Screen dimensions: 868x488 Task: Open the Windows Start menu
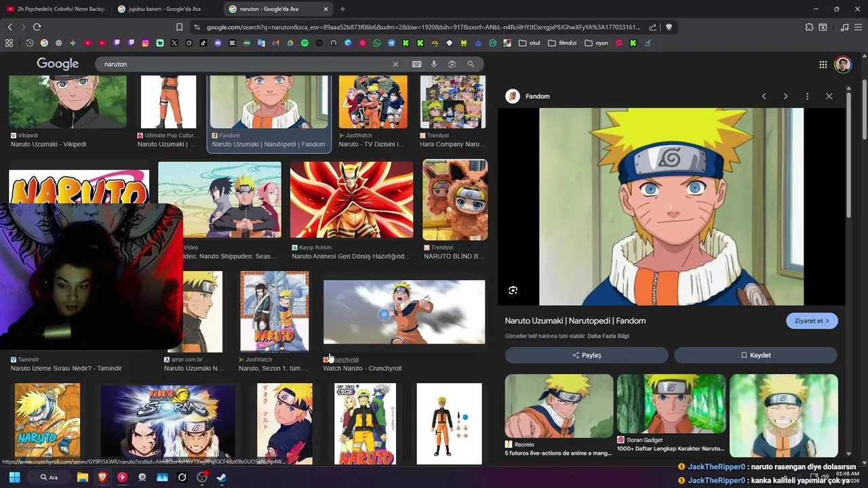[x=14, y=477]
